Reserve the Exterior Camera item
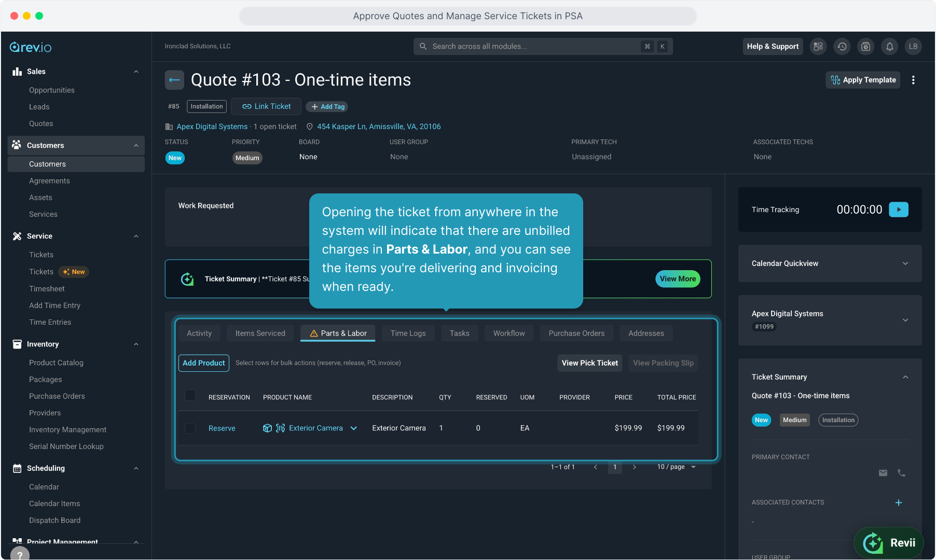936x560 pixels. click(222, 428)
